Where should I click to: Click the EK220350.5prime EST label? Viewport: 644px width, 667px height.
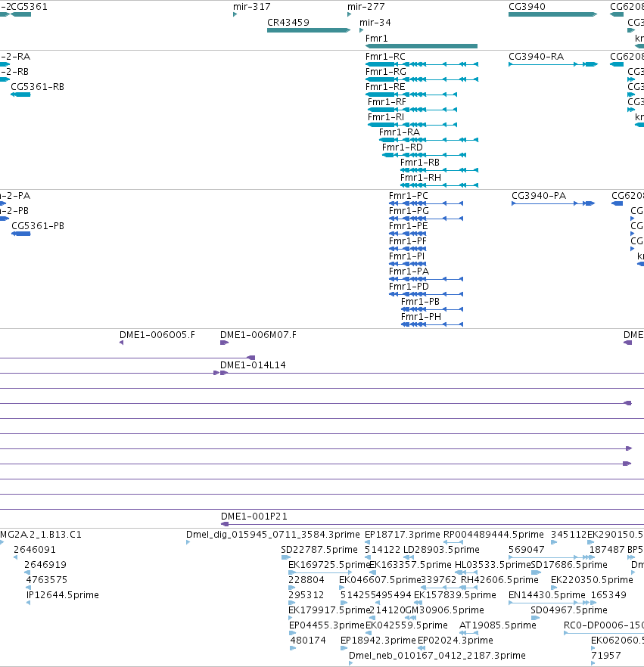[x=592, y=580]
